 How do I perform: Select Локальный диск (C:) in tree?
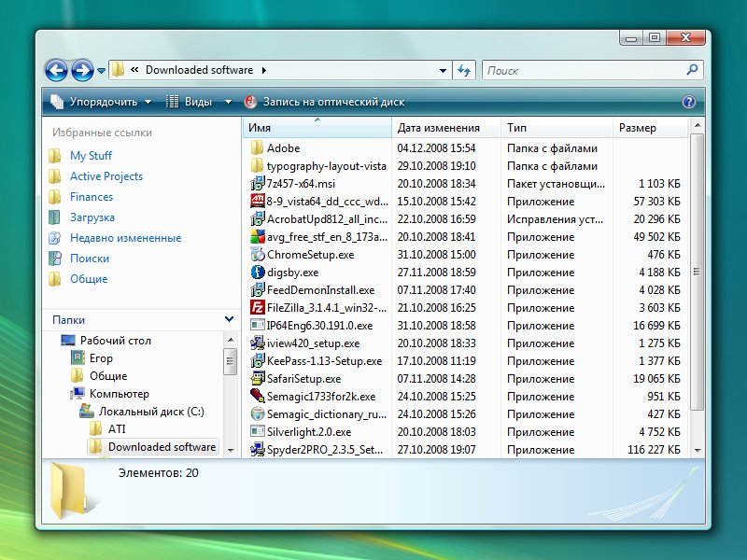(151, 412)
